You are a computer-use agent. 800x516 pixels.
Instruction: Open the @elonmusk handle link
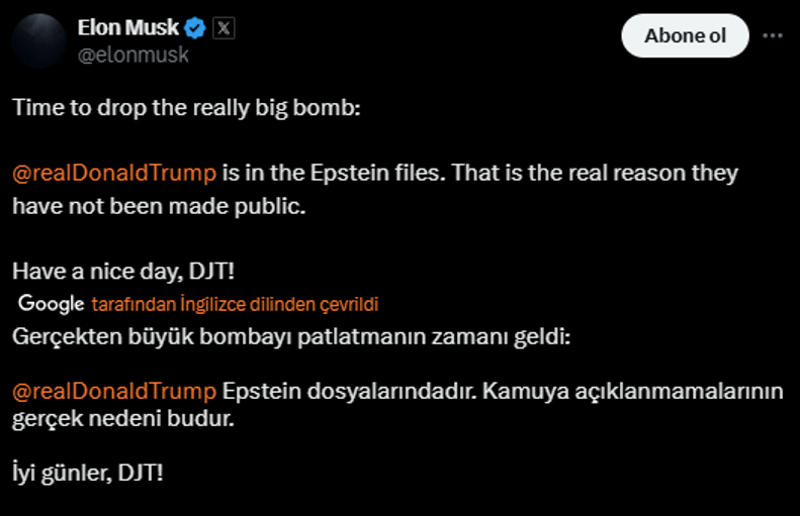click(133, 55)
